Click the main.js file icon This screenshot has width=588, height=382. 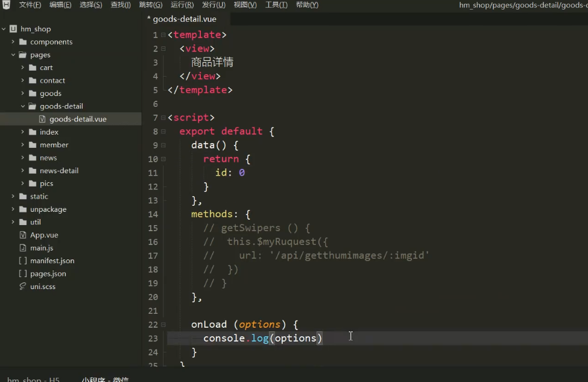[x=23, y=247]
